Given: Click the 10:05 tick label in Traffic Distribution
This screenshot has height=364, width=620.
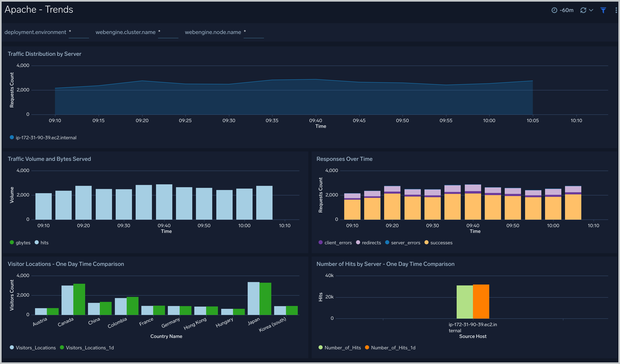Looking at the screenshot, I should [x=533, y=121].
